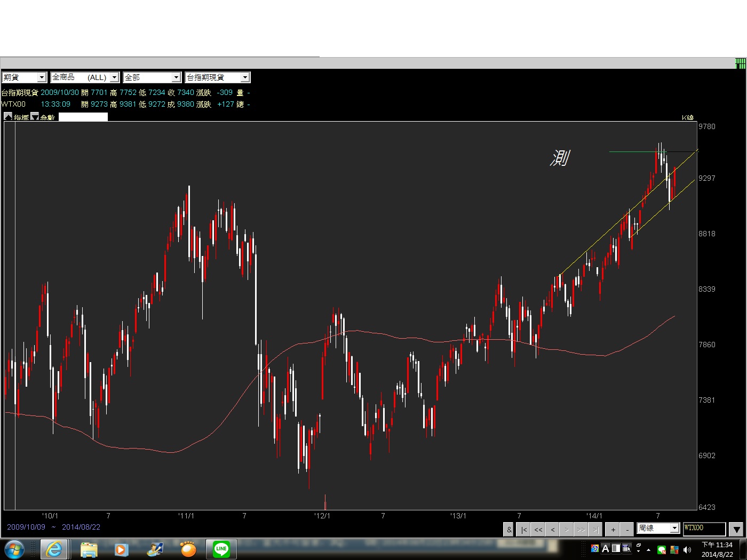The width and height of the screenshot is (747, 560).
Task: Open File Explorer folder icon in taskbar
Action: click(89, 549)
